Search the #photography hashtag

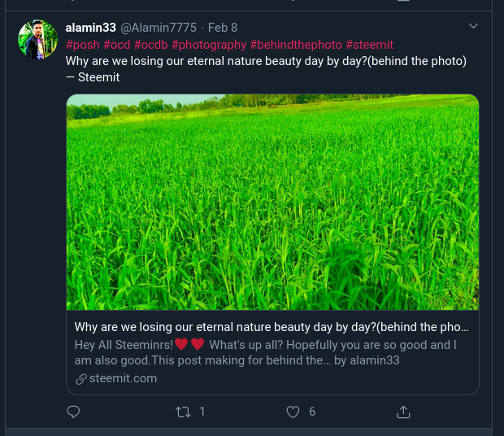pos(209,45)
